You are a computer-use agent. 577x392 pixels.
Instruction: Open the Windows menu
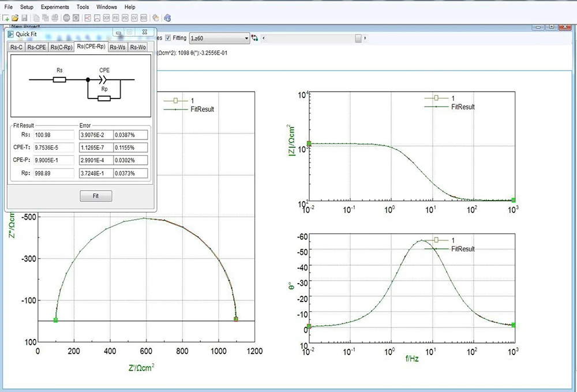(x=106, y=7)
